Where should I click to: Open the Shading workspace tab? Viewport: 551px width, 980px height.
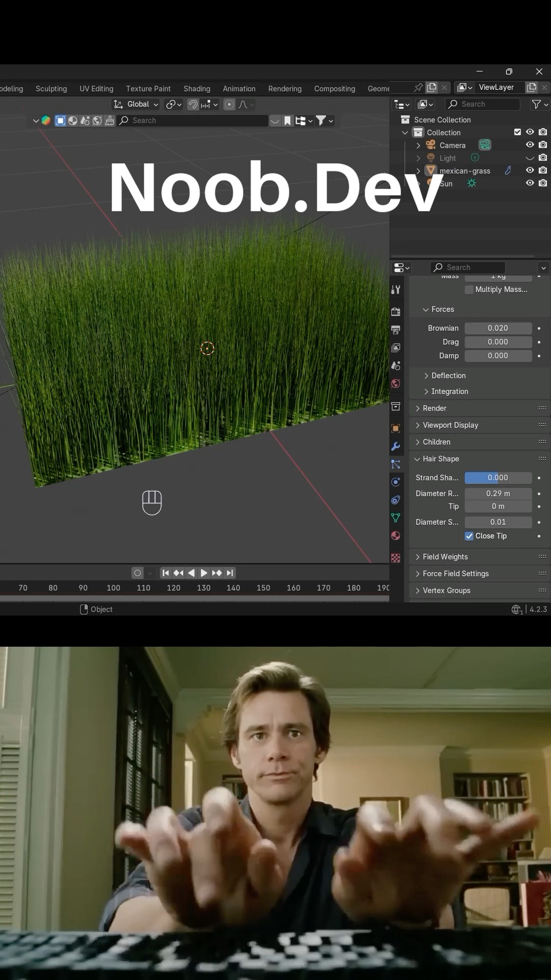[197, 89]
